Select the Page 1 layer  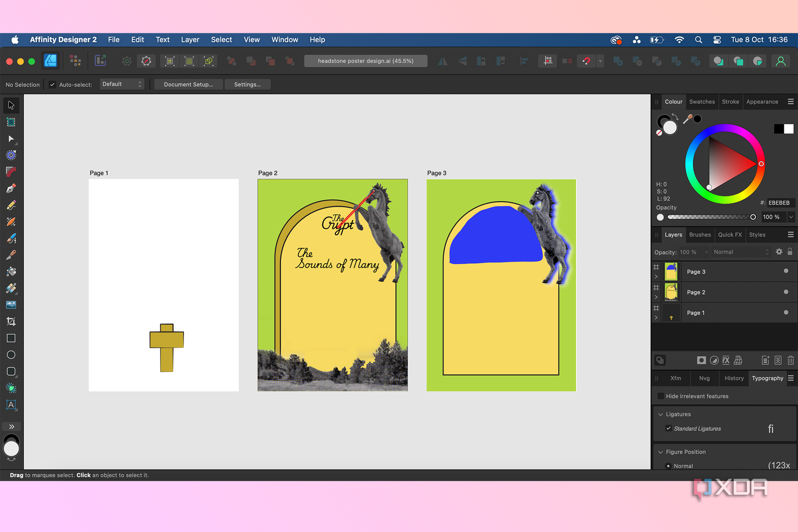coord(695,312)
